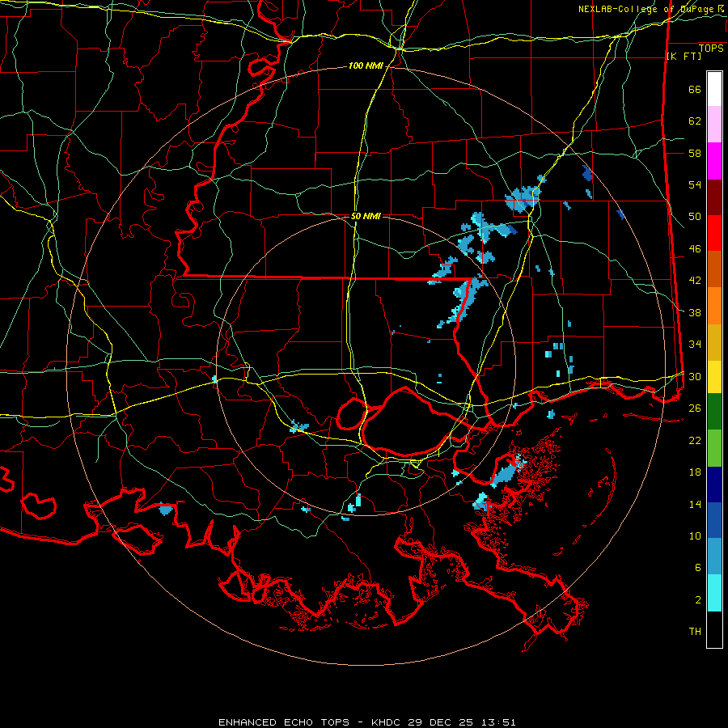Click the legend value "66"
This screenshot has height=728, width=728.
[x=695, y=90]
